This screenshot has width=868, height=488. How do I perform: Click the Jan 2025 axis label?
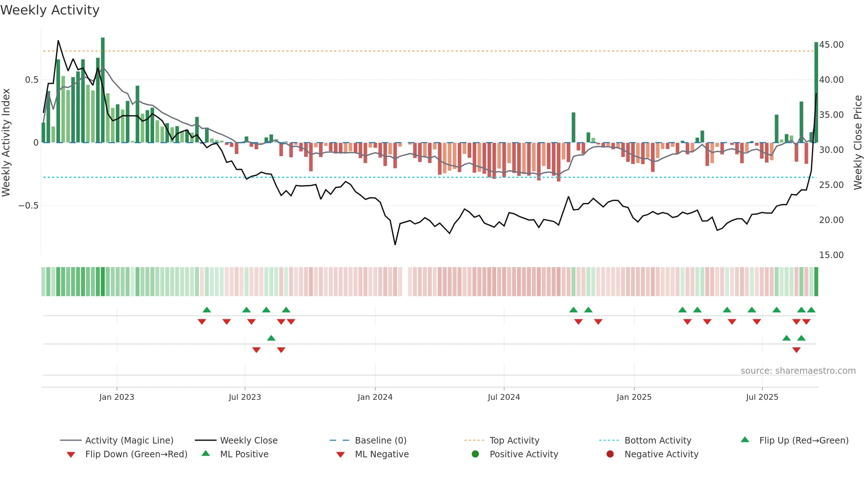coord(634,397)
